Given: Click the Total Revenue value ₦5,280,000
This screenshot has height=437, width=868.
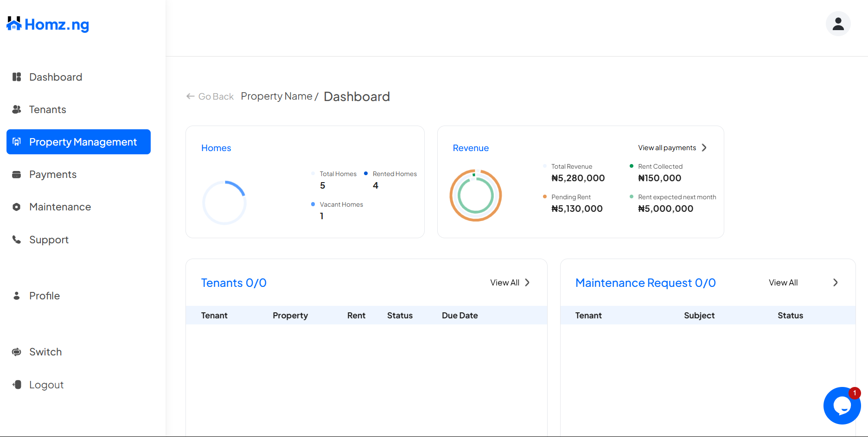Looking at the screenshot, I should [578, 178].
